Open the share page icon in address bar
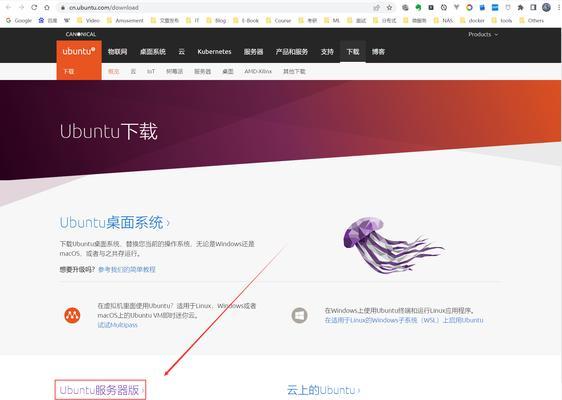 tap(376, 8)
